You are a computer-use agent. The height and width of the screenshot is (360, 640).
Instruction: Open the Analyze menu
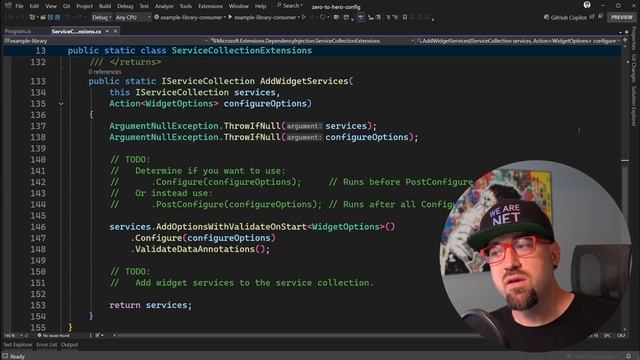coord(164,6)
